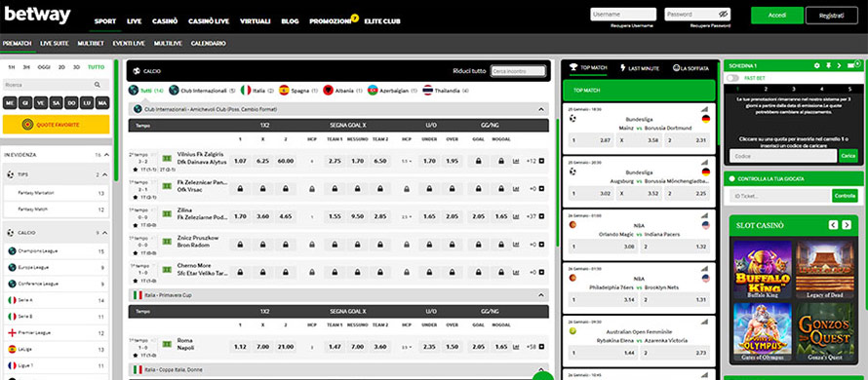Open statistics chart for Roma Napoli row
The image size is (868, 380).
[x=517, y=347]
